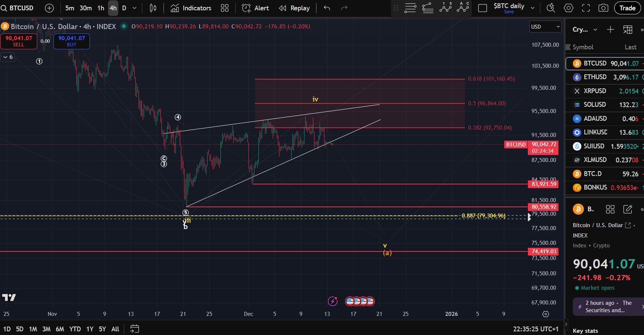The image size is (644, 335).
Task: Select BTC.D in the watchlist
Action: [605, 174]
